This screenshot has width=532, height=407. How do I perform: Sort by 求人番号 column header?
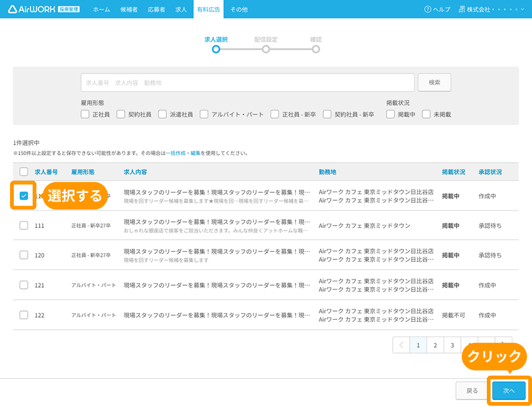pos(46,172)
